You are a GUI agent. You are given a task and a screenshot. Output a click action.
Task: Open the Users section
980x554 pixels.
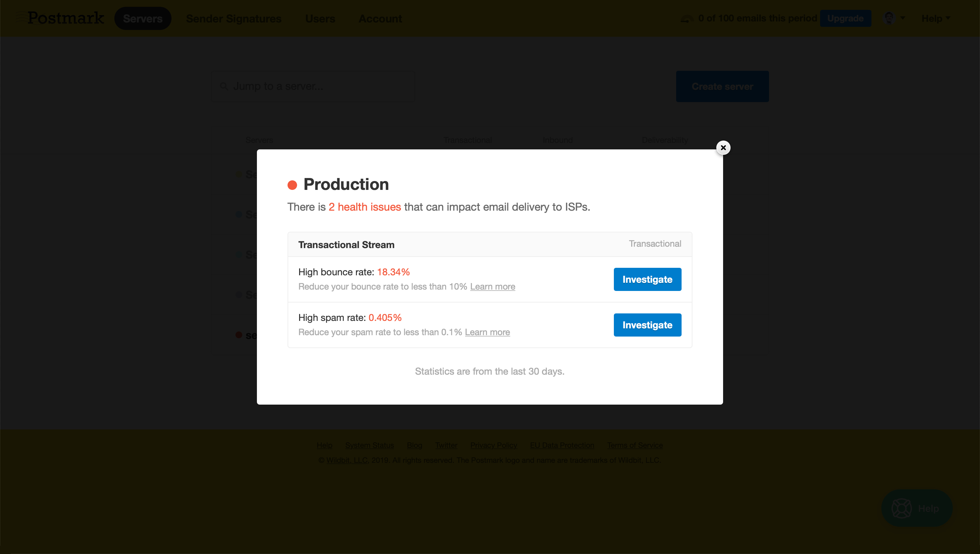click(320, 18)
